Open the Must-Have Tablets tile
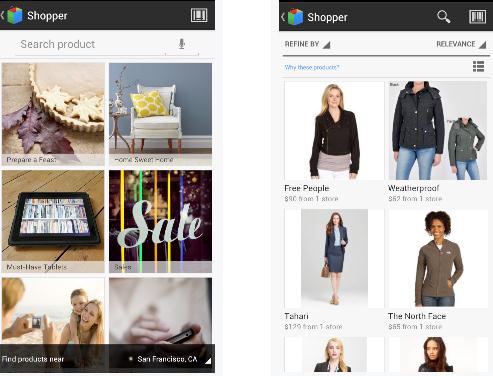This screenshot has width=493, height=376. [x=53, y=221]
